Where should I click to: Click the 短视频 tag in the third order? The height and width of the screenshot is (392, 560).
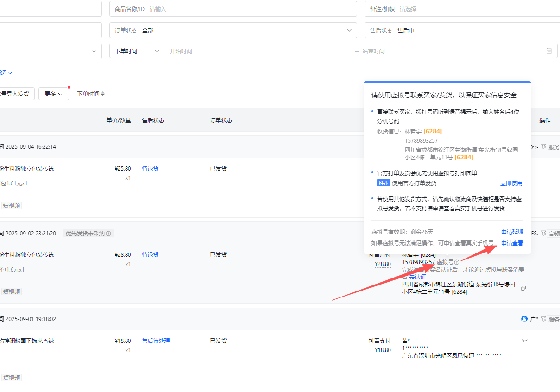[x=11, y=378]
